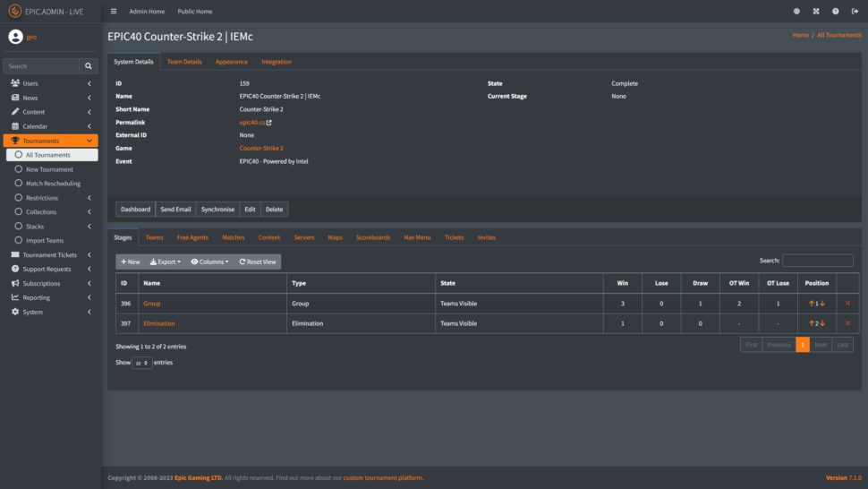Open News section in sidebar

tap(50, 98)
